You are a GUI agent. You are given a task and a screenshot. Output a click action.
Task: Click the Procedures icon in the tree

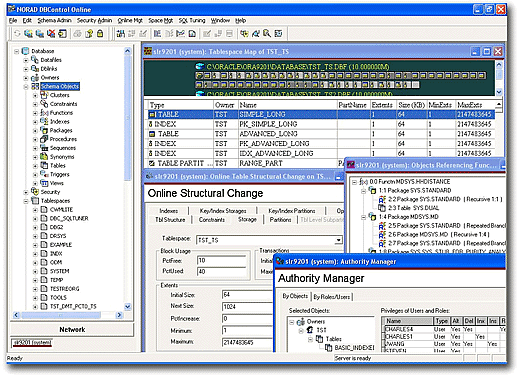coord(44,139)
